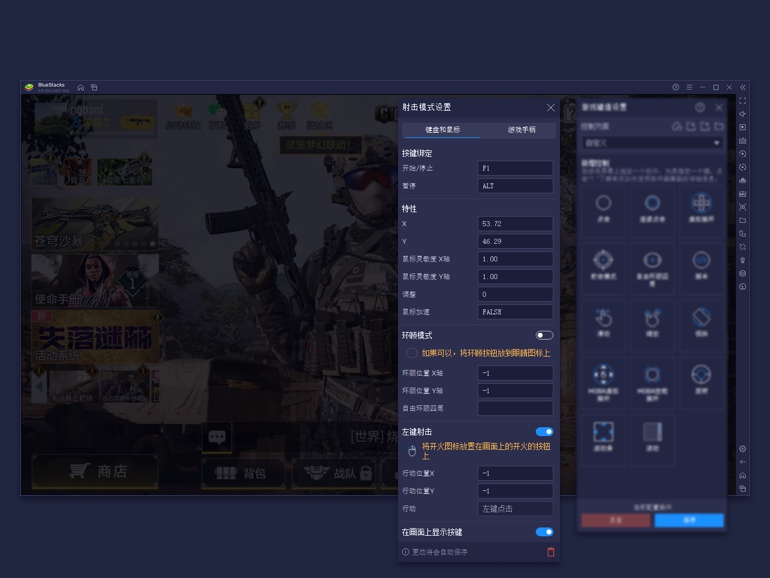
Task: Select the zoom pinch control icon
Action: pyautogui.click(x=652, y=318)
